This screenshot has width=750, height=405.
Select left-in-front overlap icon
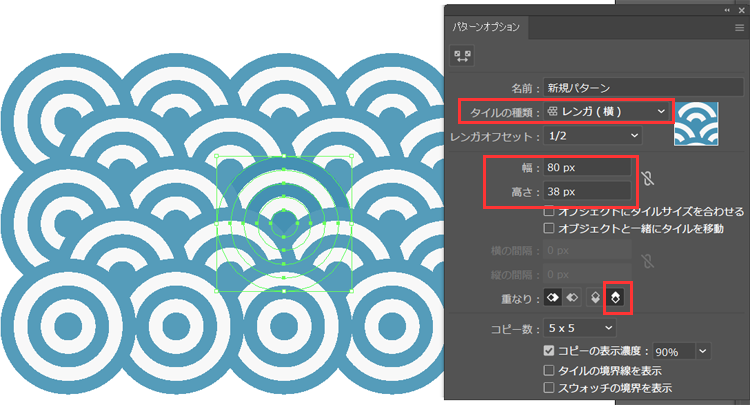[553, 298]
